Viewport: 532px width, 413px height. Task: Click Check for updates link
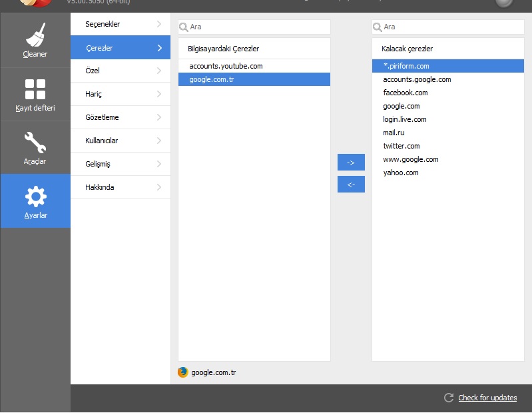click(487, 398)
